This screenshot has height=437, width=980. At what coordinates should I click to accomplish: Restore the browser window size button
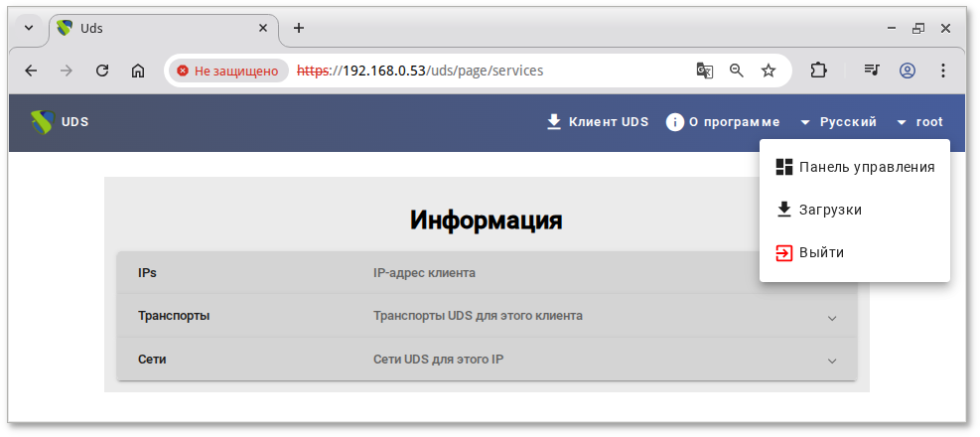pyautogui.click(x=918, y=28)
